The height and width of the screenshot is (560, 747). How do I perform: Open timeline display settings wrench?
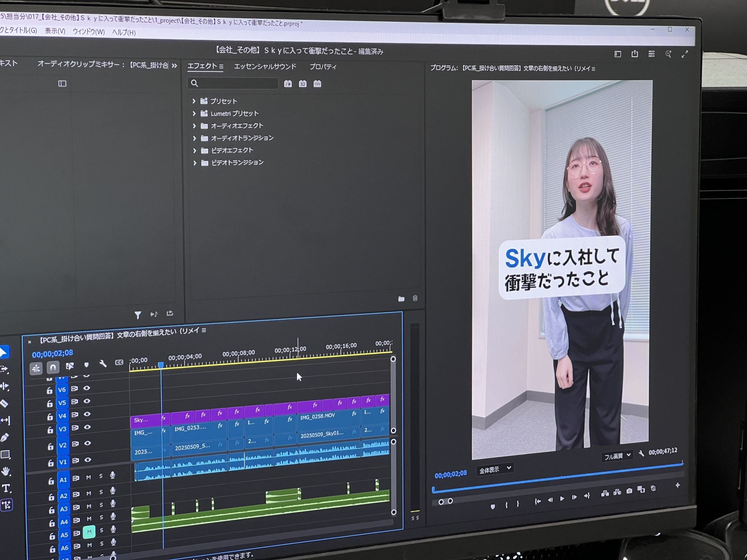(103, 364)
